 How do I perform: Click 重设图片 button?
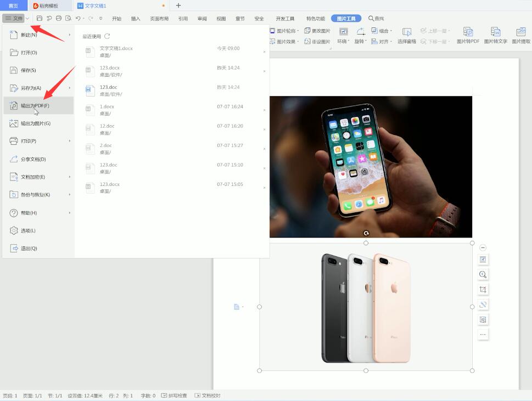317,42
